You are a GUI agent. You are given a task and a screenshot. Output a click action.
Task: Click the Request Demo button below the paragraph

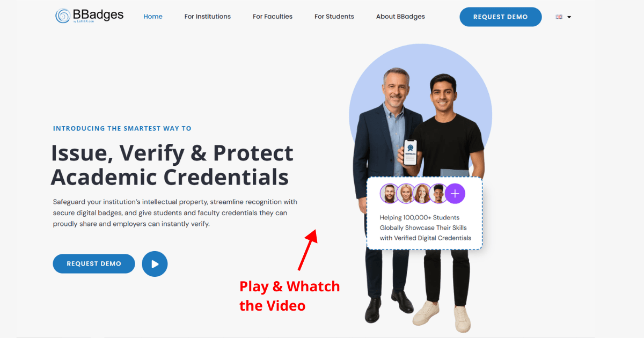94,264
